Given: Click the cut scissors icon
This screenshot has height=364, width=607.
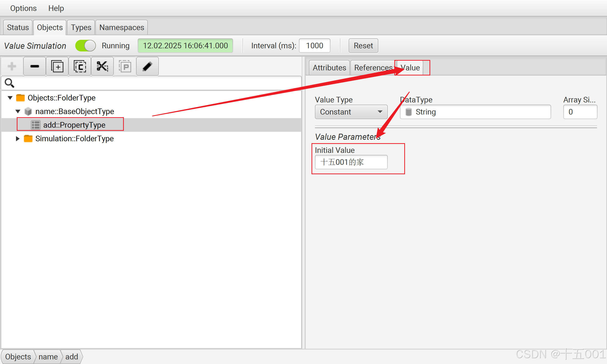Looking at the screenshot, I should (x=102, y=66).
